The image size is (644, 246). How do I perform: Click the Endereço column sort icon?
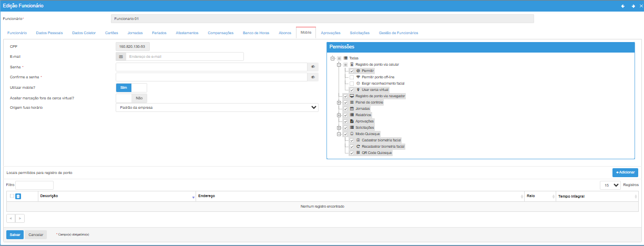[521, 197]
